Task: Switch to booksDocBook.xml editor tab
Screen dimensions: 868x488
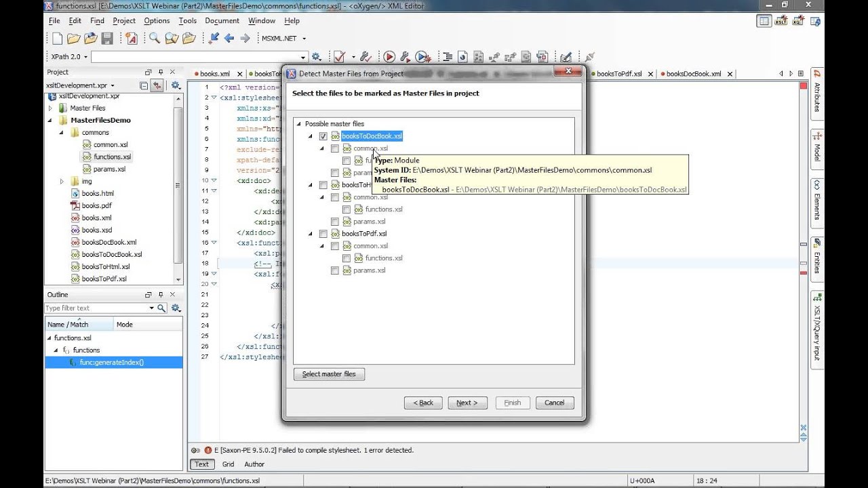Action: [x=692, y=74]
